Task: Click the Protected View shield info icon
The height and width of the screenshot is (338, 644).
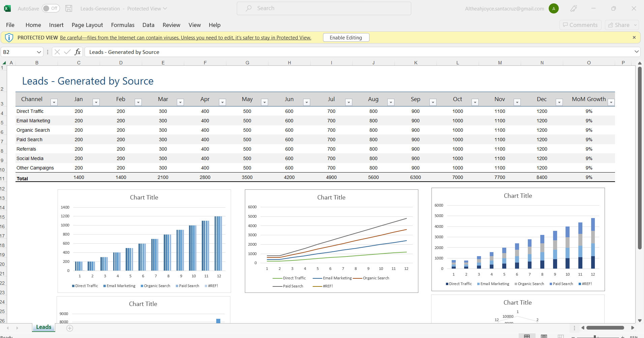Action: 9,38
